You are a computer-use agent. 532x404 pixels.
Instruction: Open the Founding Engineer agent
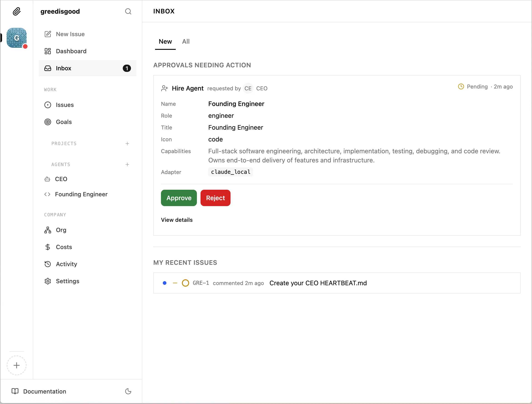(81, 194)
